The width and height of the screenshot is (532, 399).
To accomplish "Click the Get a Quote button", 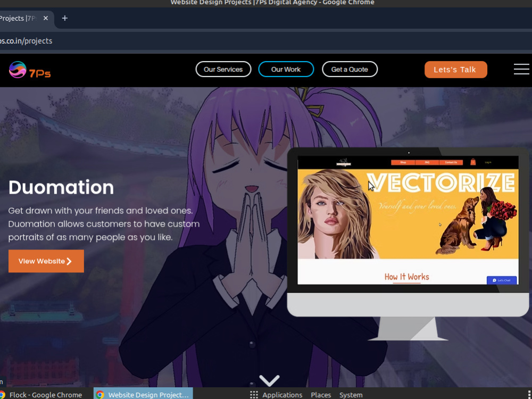I will (x=350, y=69).
